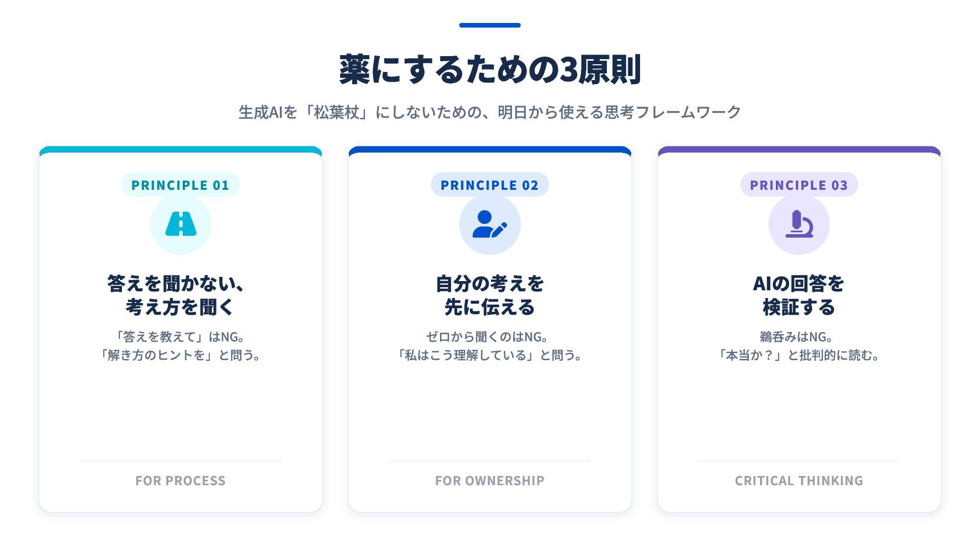This screenshot has width=980, height=551.
Task: Click the FOR OWNERSHIP footer label
Action: [489, 481]
